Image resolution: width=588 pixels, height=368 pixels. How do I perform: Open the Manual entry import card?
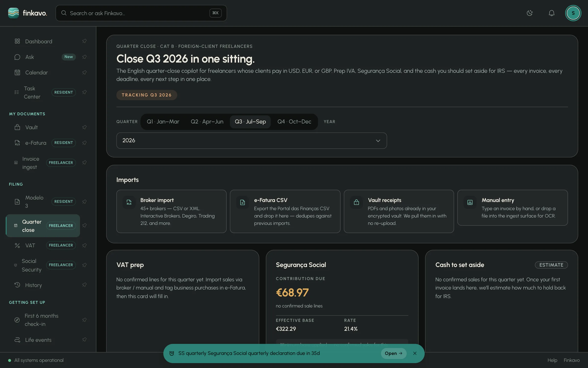[x=512, y=208]
